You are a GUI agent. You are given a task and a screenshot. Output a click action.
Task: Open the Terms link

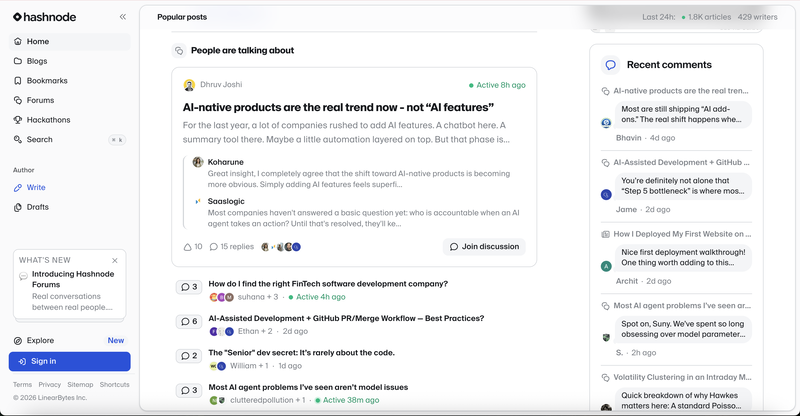(x=22, y=385)
